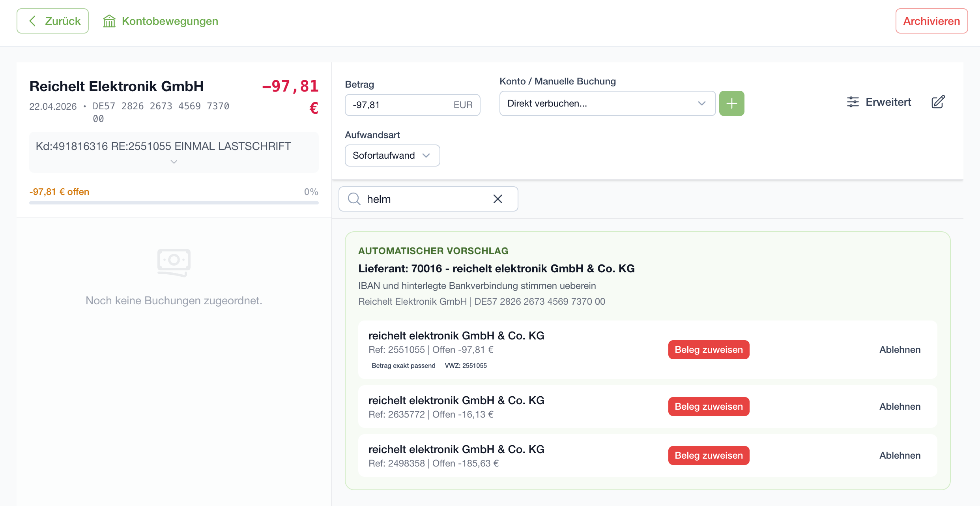This screenshot has height=506, width=980.
Task: Clear the helm search with the X
Action: [498, 199]
